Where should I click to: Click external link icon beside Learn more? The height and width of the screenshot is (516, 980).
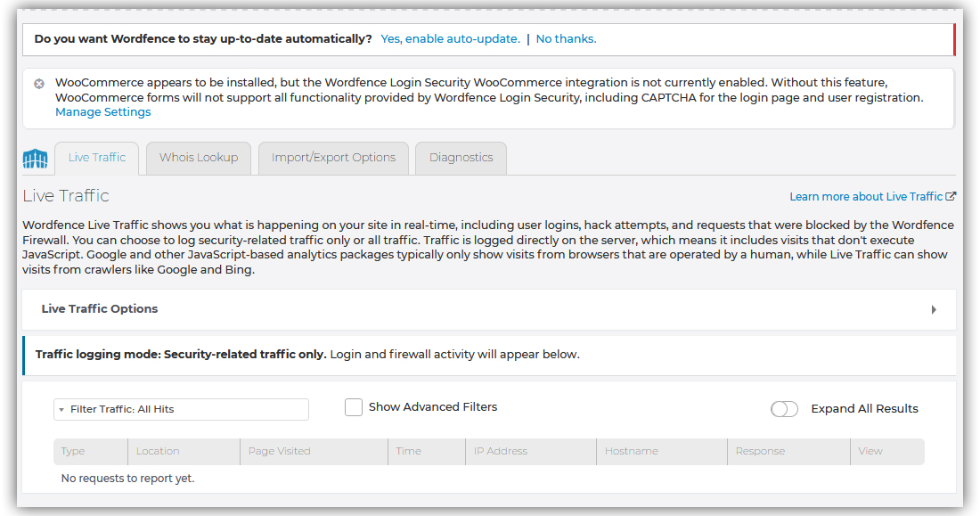(x=951, y=196)
